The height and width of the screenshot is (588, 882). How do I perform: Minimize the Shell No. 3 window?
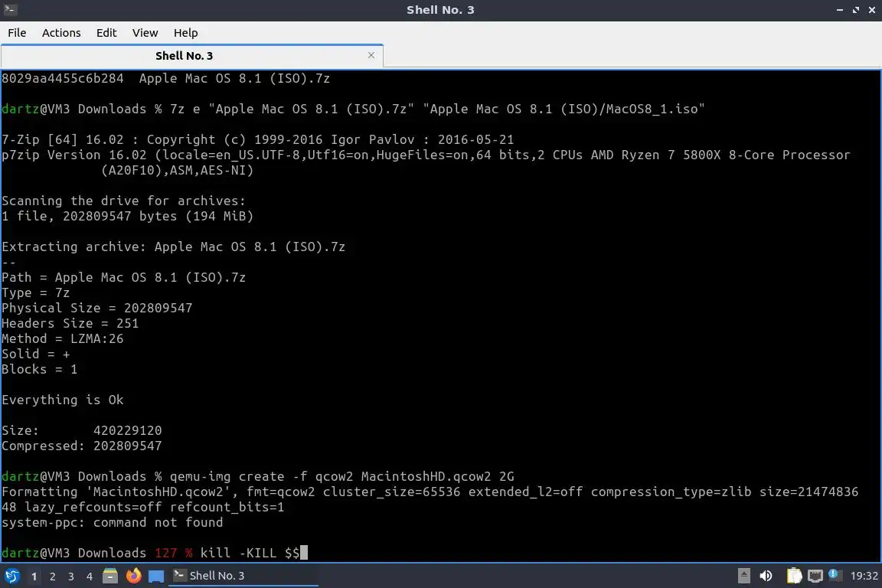coord(839,9)
